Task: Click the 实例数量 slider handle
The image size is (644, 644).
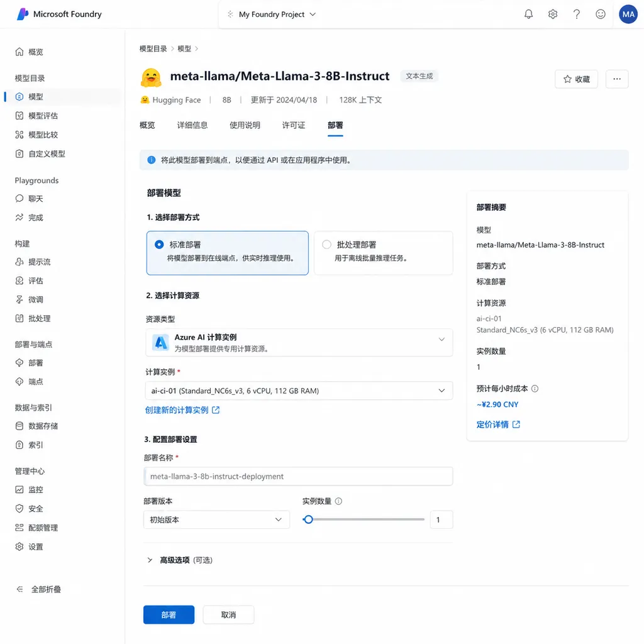Action: [x=308, y=519]
